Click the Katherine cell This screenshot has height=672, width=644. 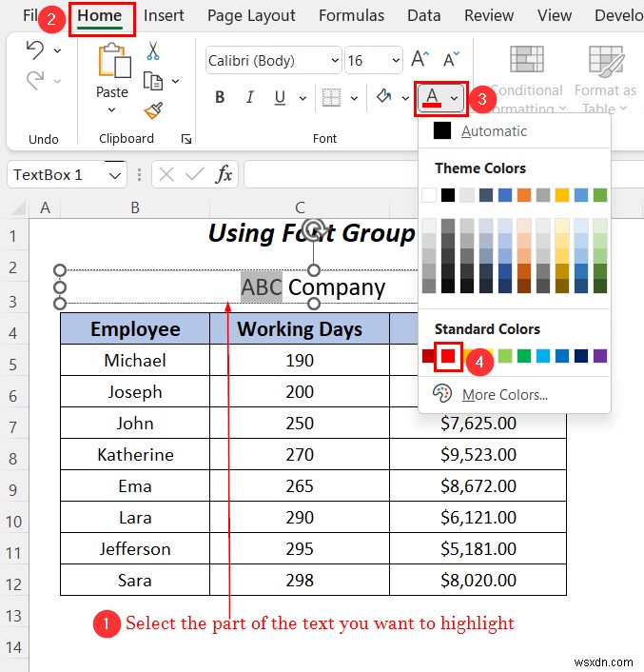(x=135, y=454)
